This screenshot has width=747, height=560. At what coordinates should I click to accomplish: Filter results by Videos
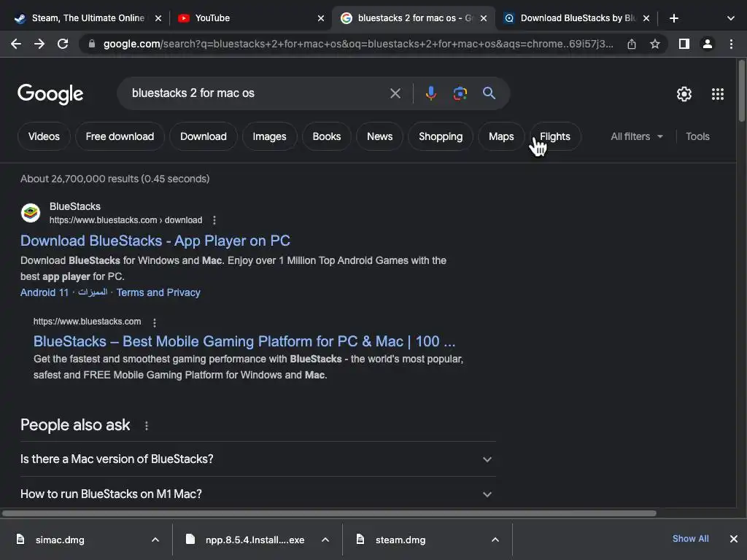[44, 136]
